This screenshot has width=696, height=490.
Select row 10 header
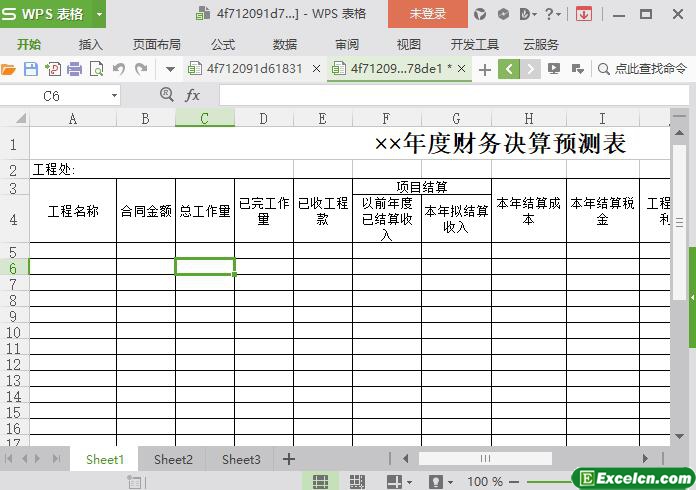coord(13,332)
